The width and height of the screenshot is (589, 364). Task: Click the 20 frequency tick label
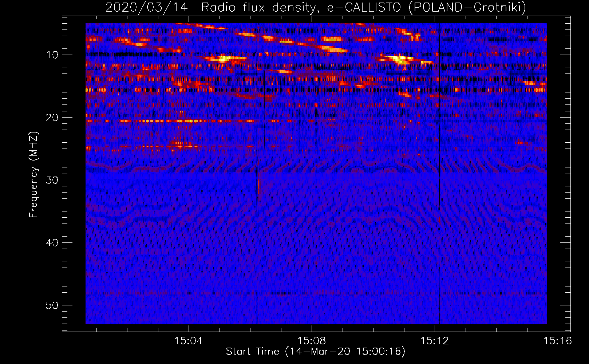[x=52, y=118]
